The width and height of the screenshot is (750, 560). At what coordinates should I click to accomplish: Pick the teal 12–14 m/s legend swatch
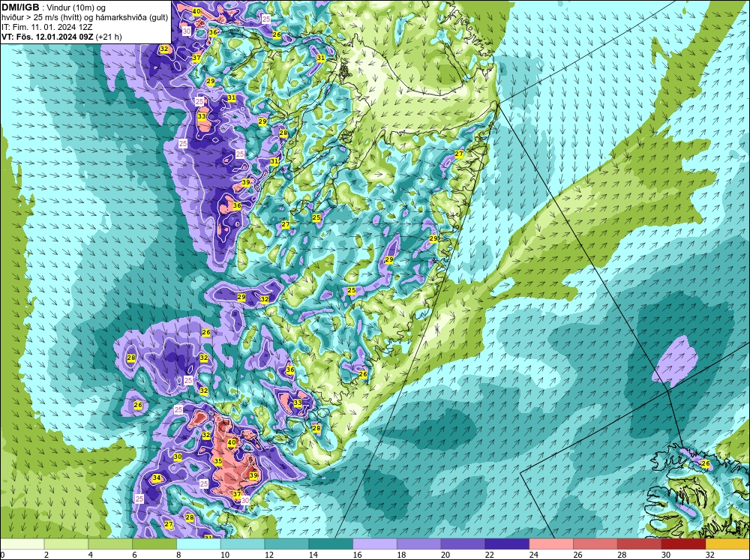(286, 544)
